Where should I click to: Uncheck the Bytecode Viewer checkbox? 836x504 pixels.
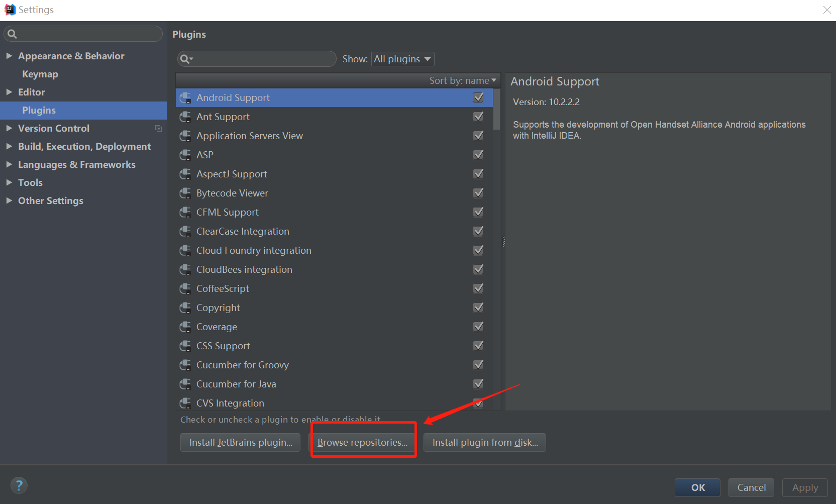point(478,193)
